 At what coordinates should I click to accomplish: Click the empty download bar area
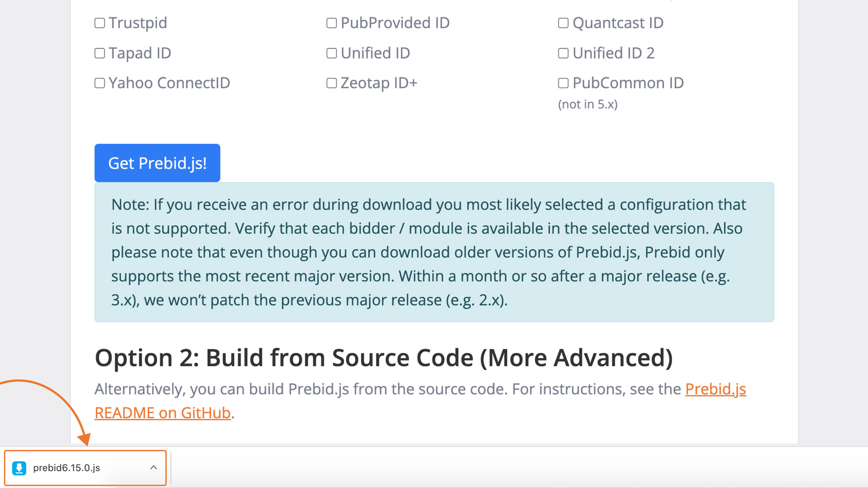(493, 468)
